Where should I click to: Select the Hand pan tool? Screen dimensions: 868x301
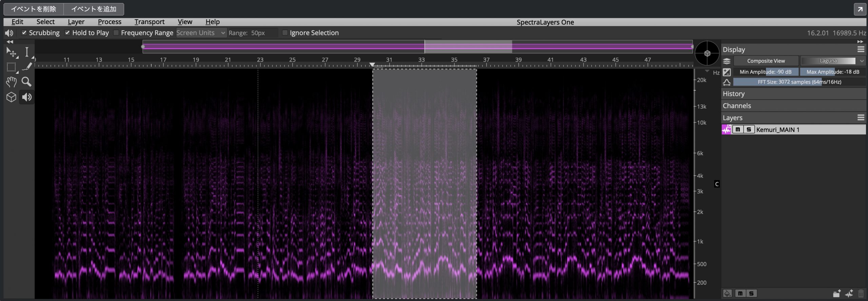pos(11,82)
